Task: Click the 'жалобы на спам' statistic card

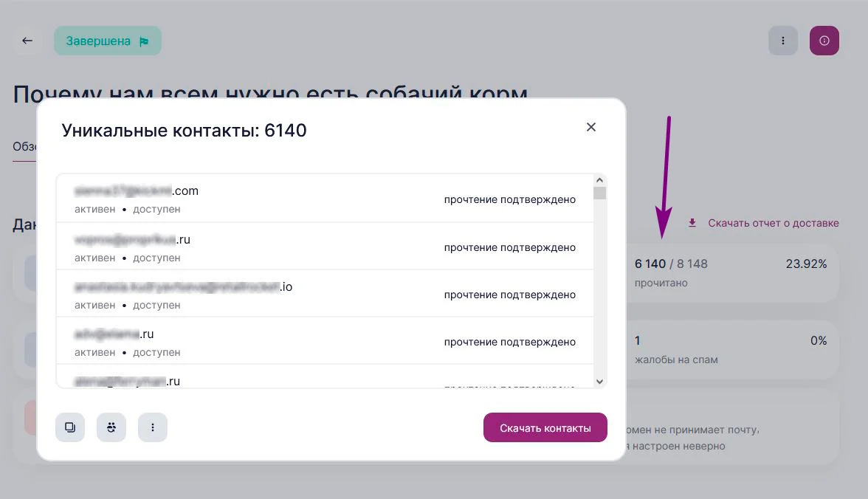Action: pos(731,349)
